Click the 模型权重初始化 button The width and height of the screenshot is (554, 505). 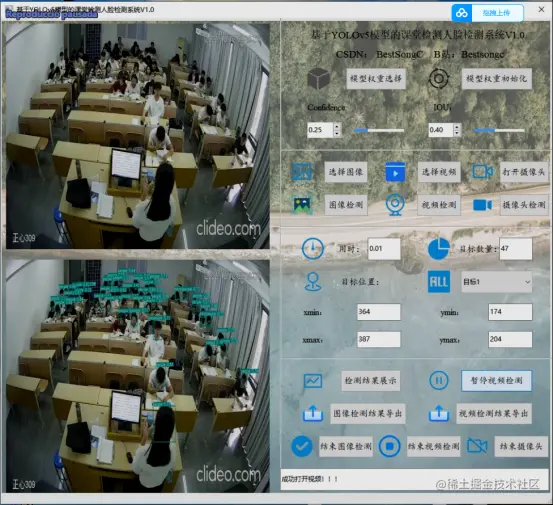point(496,78)
